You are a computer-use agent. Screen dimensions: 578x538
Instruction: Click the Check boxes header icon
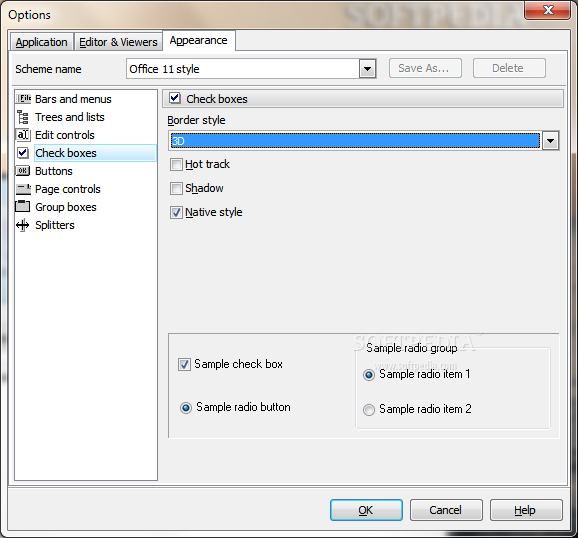[175, 98]
